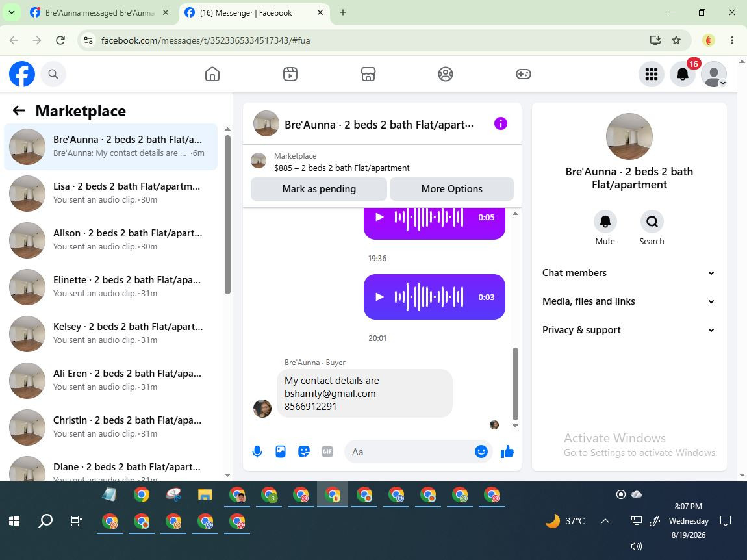The height and width of the screenshot is (560, 747).
Task: Open Ali Eren conversation in list
Action: (x=110, y=380)
